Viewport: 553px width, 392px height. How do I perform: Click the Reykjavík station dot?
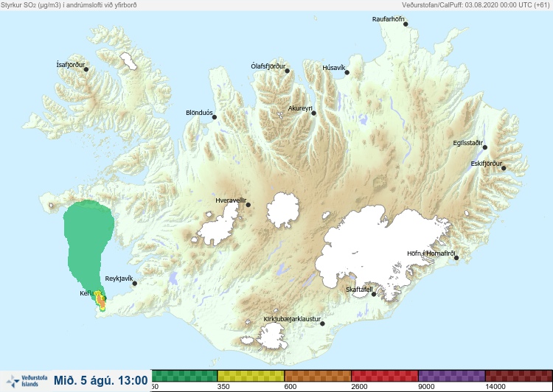click(x=135, y=283)
